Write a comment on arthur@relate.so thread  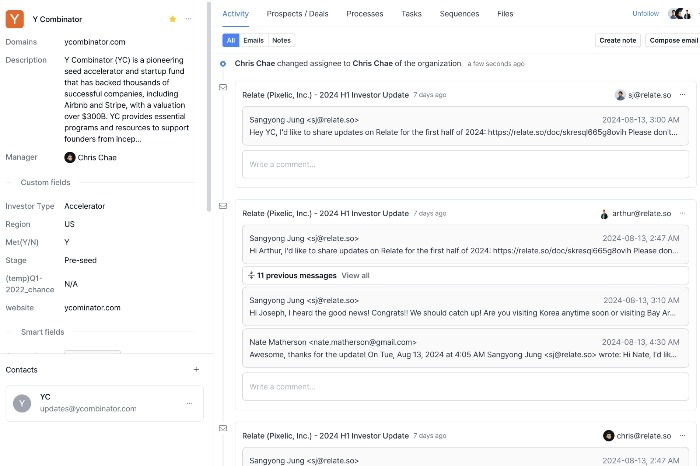(x=465, y=387)
